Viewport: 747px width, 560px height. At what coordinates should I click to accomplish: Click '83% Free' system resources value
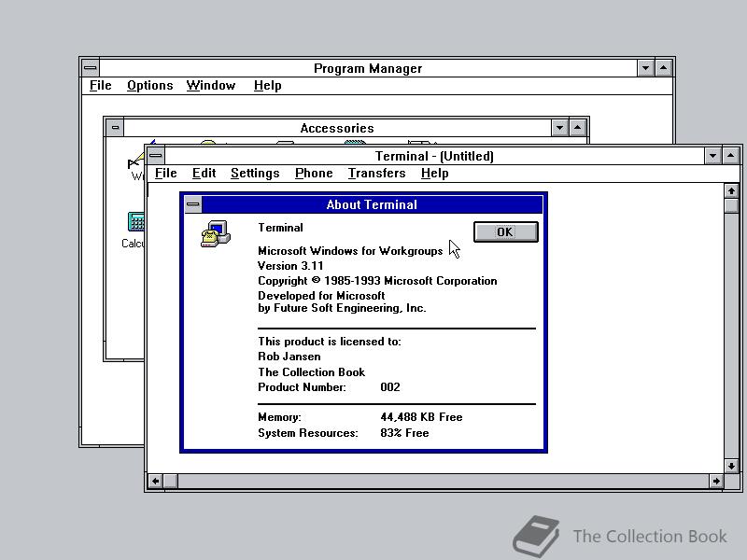pyautogui.click(x=404, y=433)
